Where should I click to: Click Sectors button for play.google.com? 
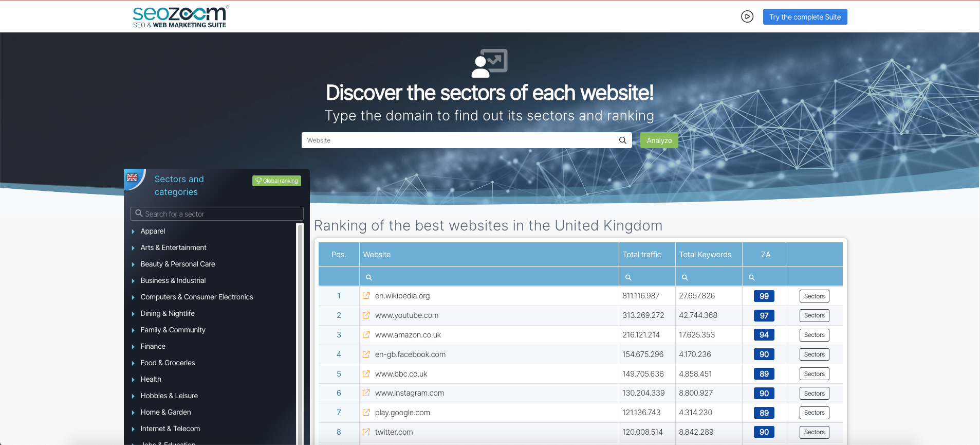click(815, 413)
